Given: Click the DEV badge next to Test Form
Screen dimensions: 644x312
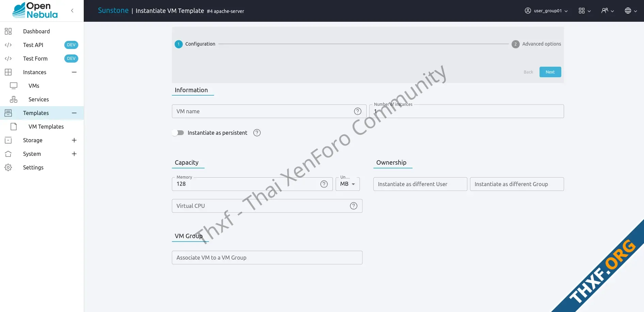Looking at the screenshot, I should coord(71,59).
